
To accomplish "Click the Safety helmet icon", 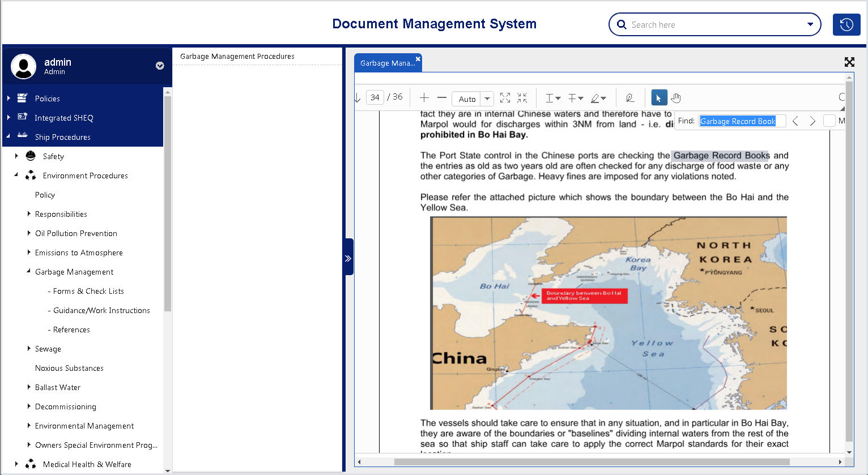I will click(31, 156).
